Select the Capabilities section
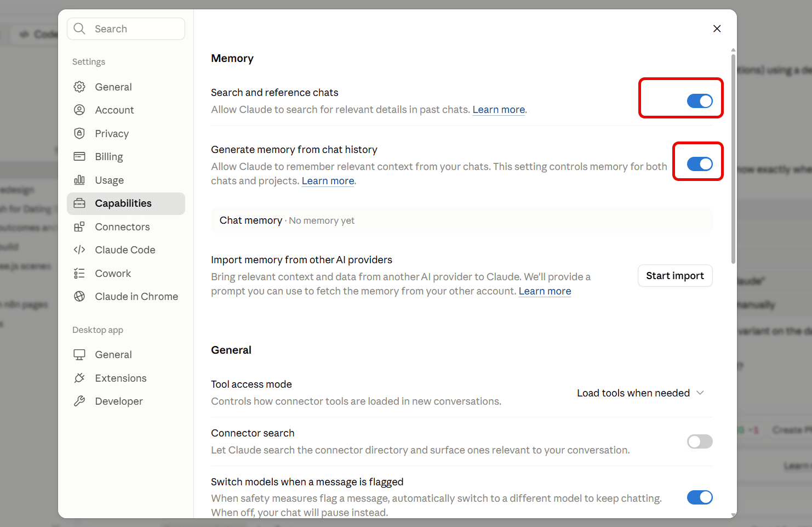 click(x=126, y=203)
